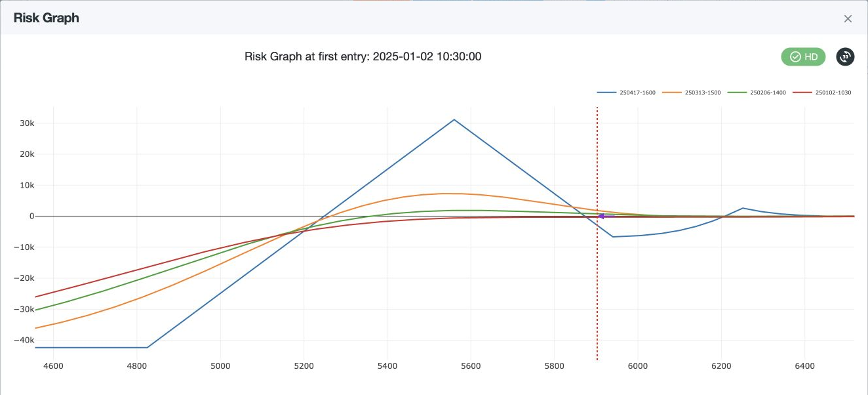Click the 20k y-axis label
The image size is (868, 395).
point(27,154)
